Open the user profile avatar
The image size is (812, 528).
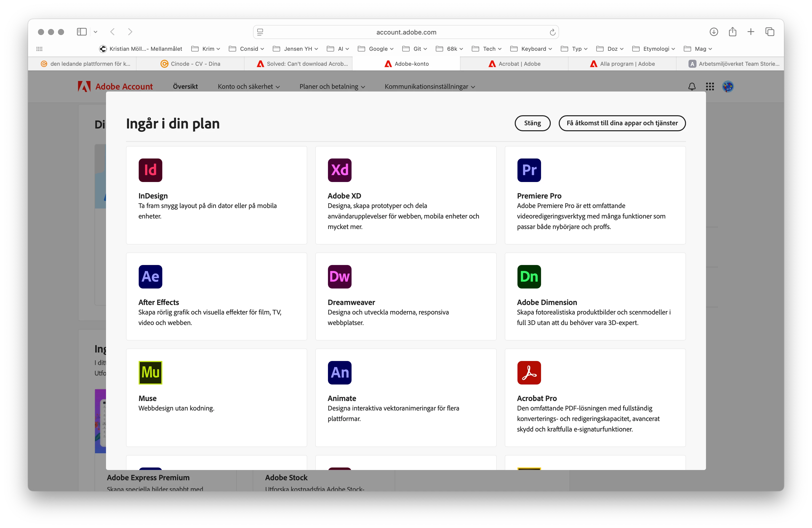(728, 87)
